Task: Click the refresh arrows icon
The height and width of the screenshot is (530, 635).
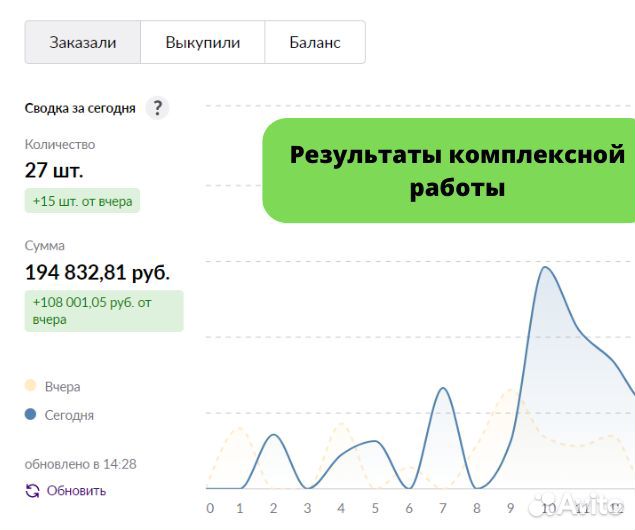Action: point(32,491)
